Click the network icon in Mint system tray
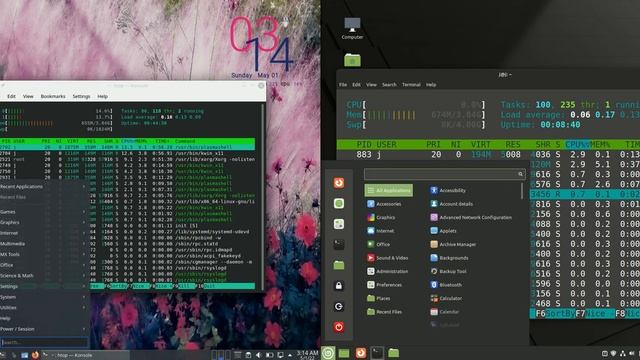Image resolution: width=640 pixels, height=360 pixels. [622, 353]
